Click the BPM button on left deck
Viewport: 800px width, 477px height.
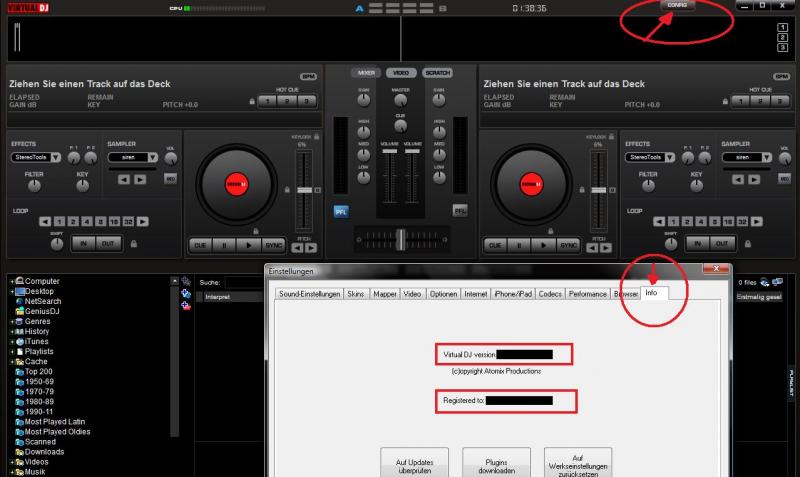pyautogui.click(x=308, y=77)
